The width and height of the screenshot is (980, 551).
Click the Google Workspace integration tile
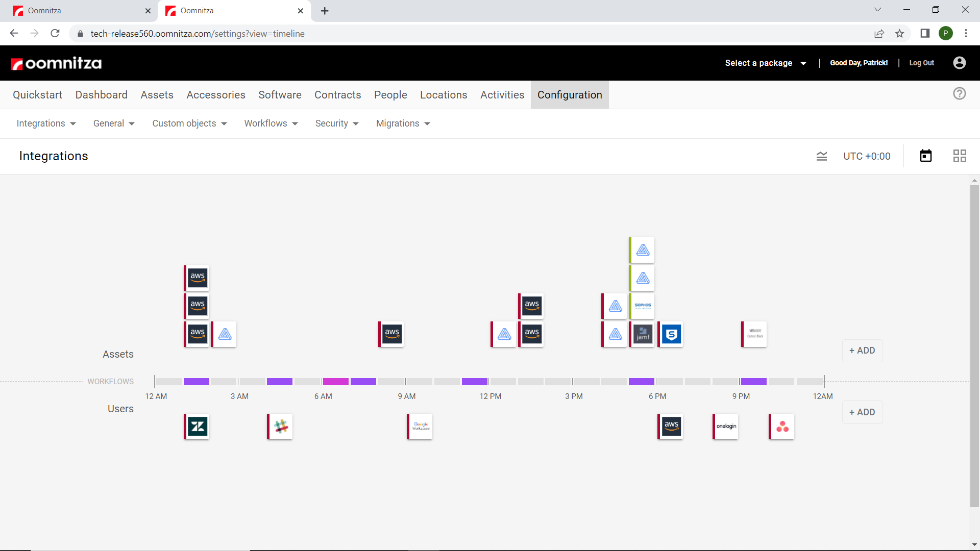pyautogui.click(x=421, y=427)
